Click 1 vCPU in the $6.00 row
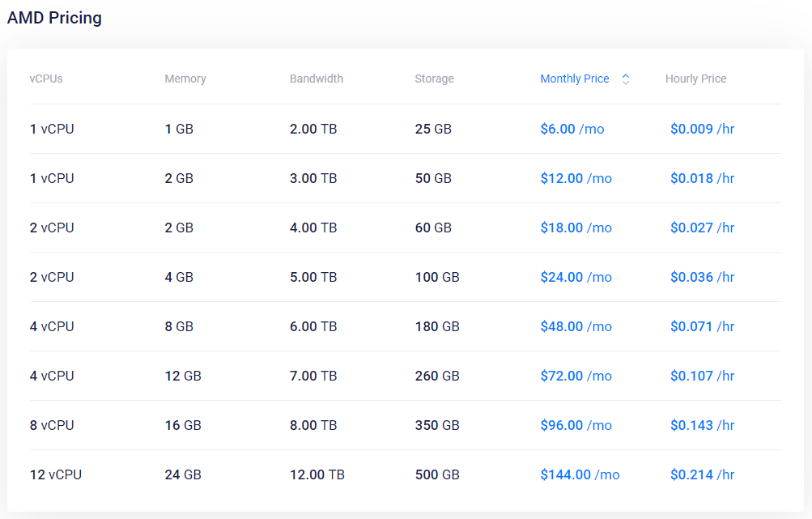The height and width of the screenshot is (519, 812). 52,129
